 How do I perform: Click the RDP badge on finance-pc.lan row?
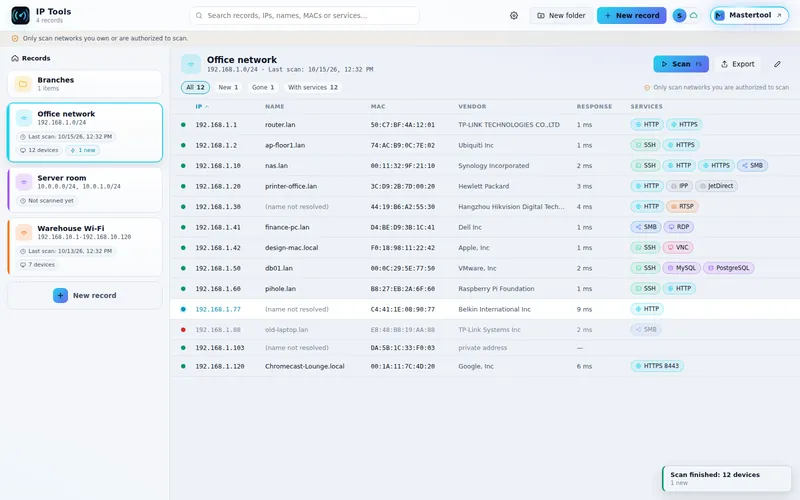coord(679,227)
